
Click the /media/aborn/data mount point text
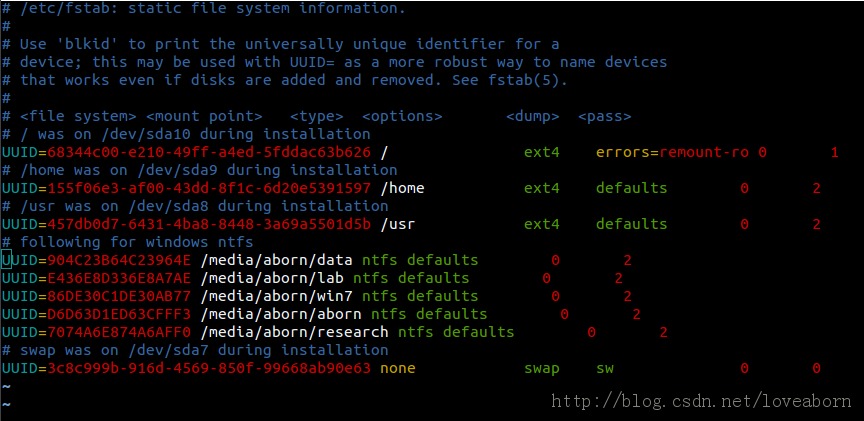pos(276,260)
